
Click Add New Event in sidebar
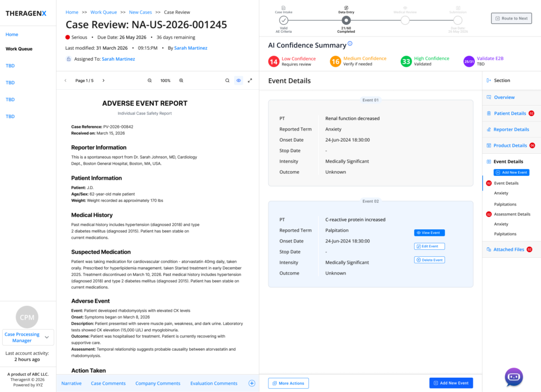click(511, 172)
